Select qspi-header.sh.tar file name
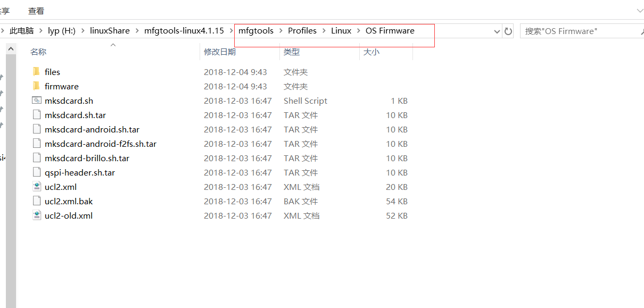This screenshot has height=308, width=644. 80,172
